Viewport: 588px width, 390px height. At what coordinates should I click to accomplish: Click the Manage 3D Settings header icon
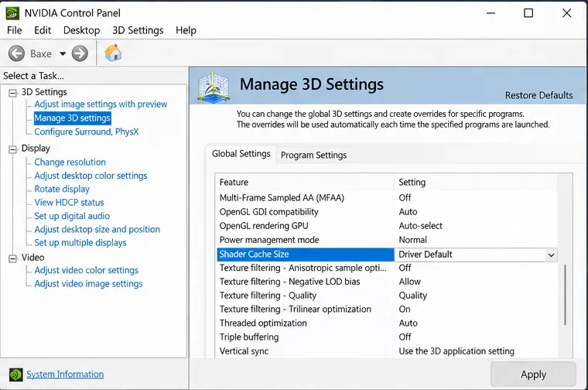coord(214,87)
